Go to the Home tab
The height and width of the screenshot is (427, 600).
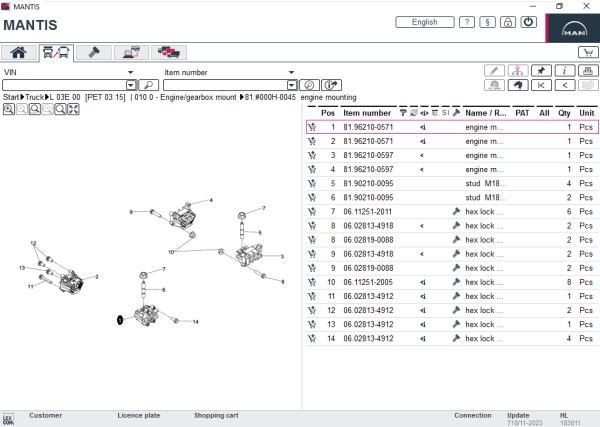[19, 52]
